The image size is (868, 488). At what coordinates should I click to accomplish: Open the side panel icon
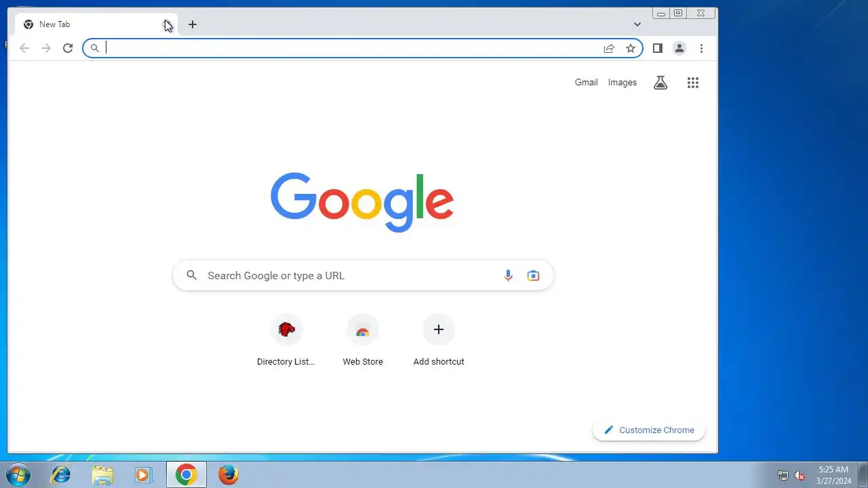657,48
